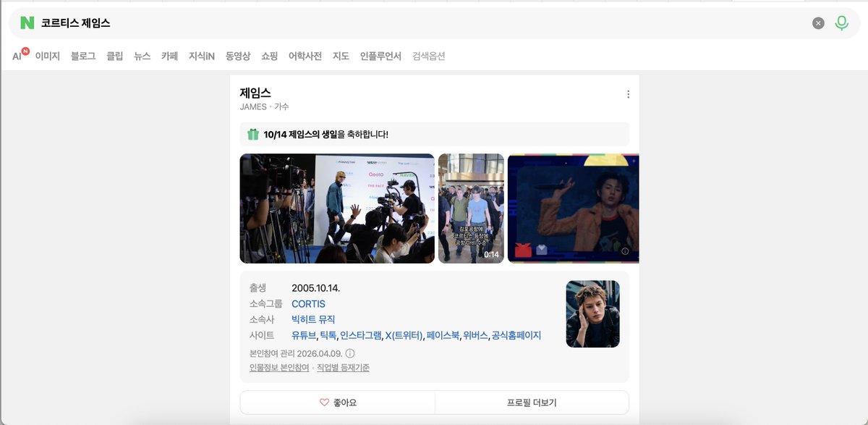Click the gift box birthday icon
Screen dimensions: 868x425
pos(253,135)
